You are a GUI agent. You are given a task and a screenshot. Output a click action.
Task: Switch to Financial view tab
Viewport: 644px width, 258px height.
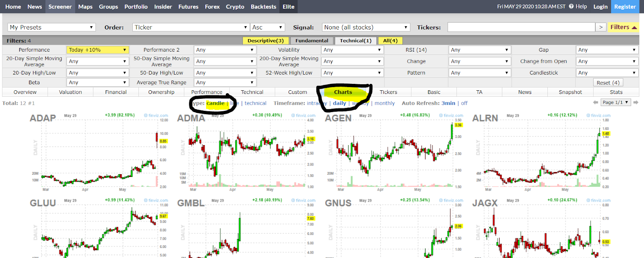tap(116, 92)
